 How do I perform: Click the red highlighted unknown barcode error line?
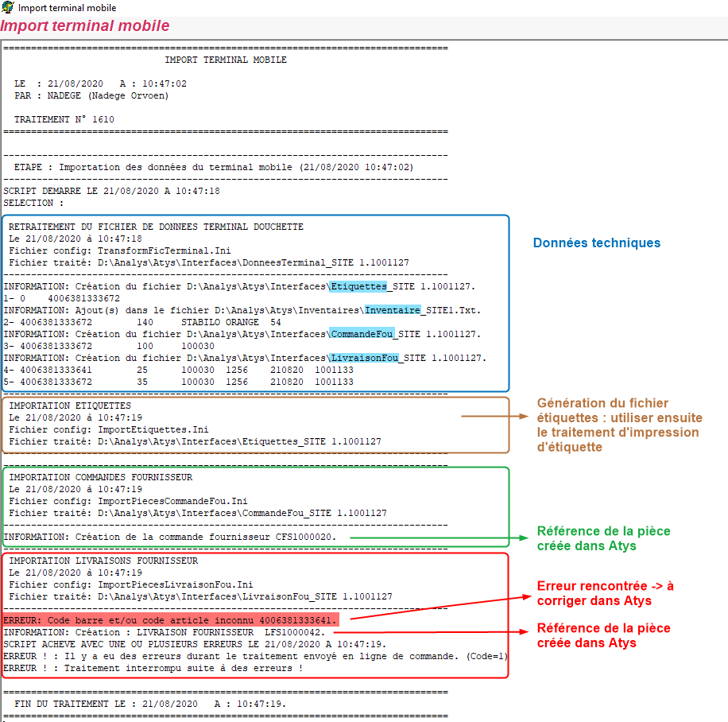(171, 620)
